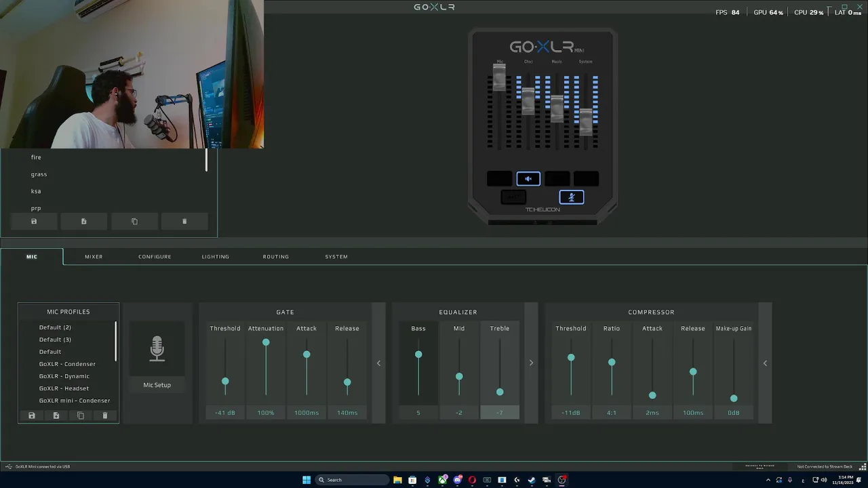Select the 'GoXLR mini - Condenser' profile

point(75,401)
